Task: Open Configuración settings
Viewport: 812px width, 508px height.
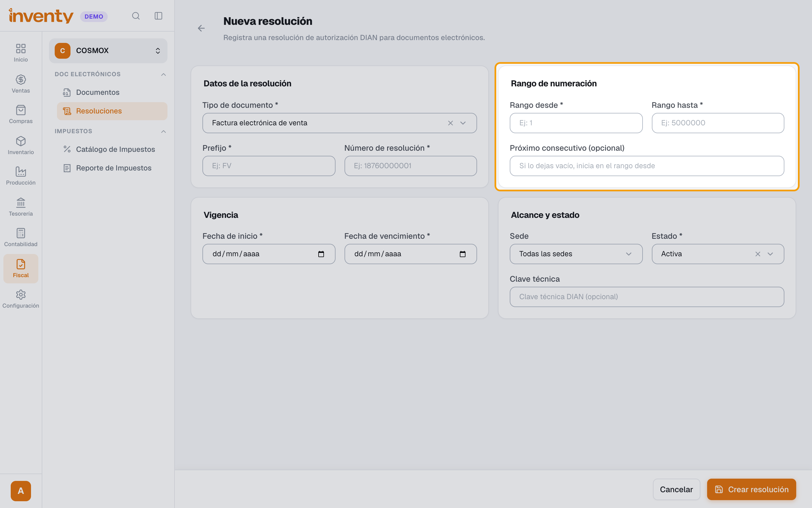Action: [21, 299]
